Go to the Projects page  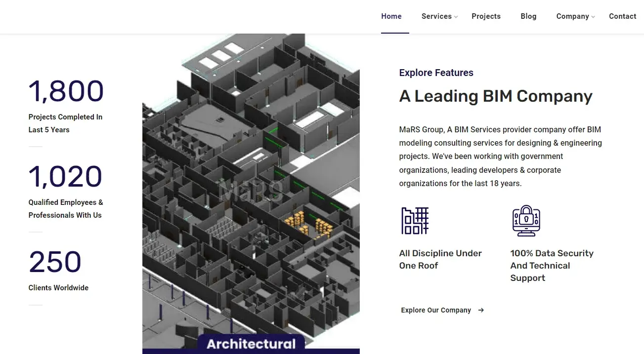point(486,16)
